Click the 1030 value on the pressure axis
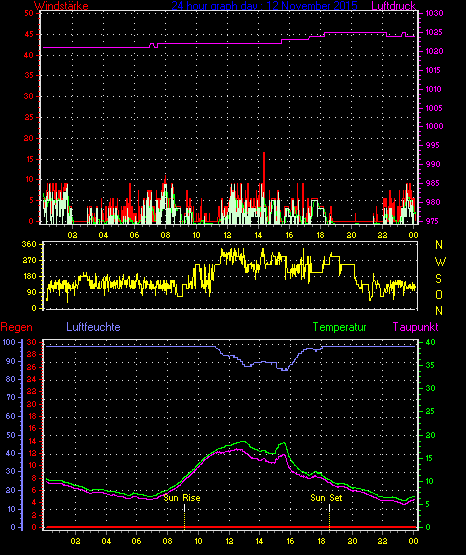This screenshot has width=466, height=555. (434, 13)
